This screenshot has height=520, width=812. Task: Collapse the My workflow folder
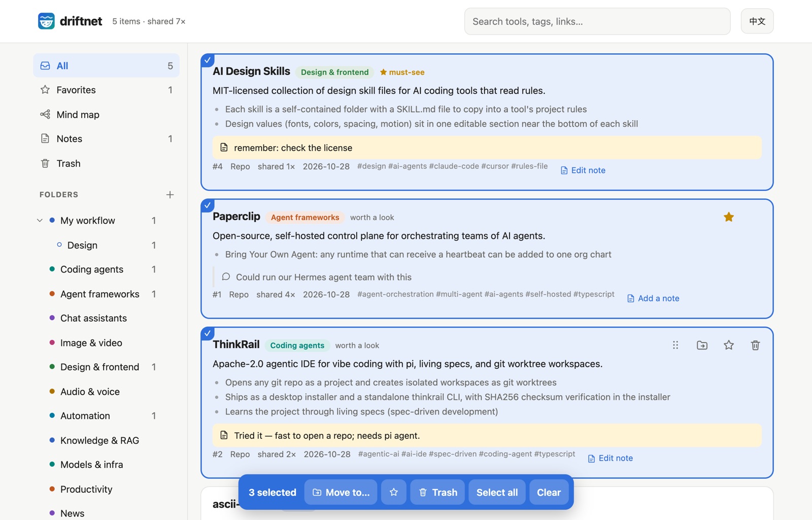tap(40, 221)
